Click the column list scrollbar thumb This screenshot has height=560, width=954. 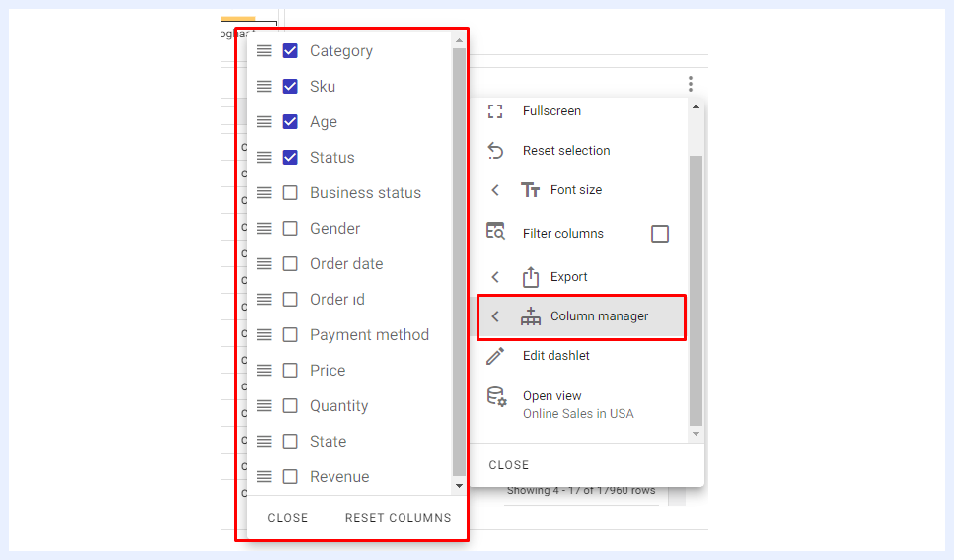(459, 262)
